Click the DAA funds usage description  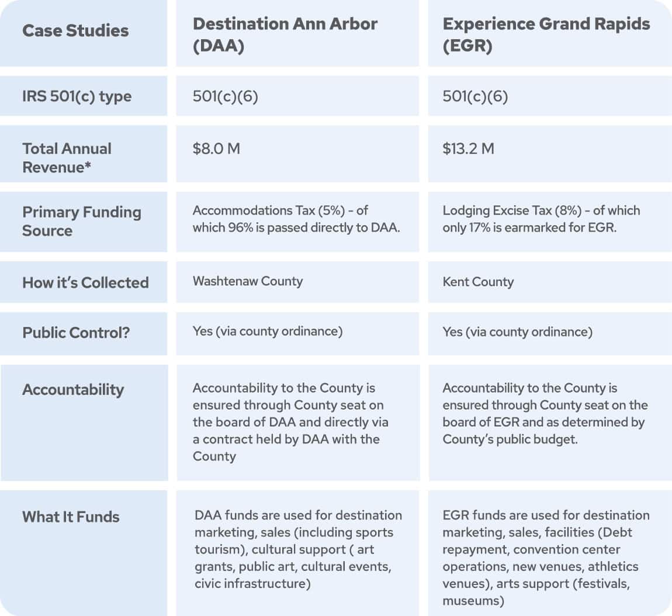coord(298,549)
